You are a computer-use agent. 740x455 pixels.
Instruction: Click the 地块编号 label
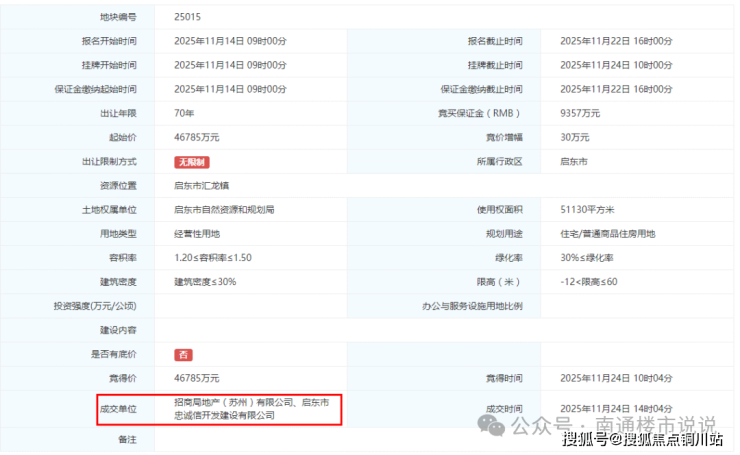118,17
